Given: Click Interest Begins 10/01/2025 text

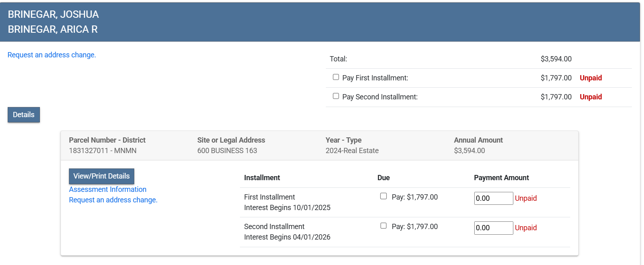Looking at the screenshot, I should (287, 208).
